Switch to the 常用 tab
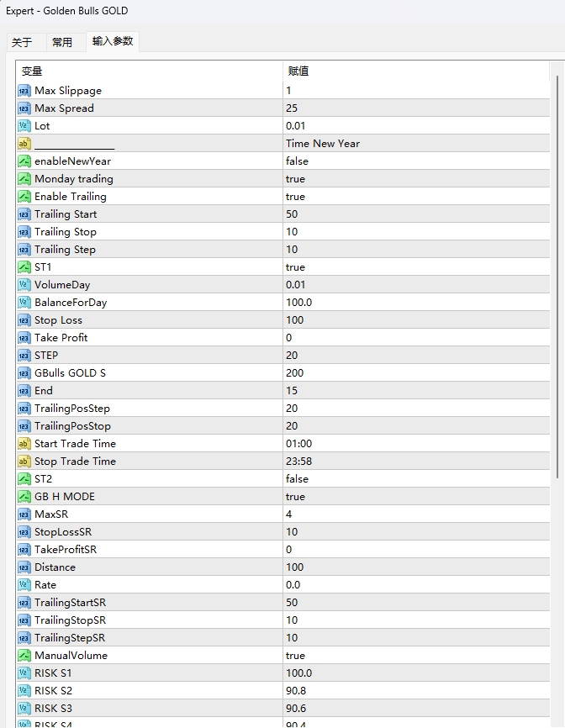Viewport: 565px width, 728px height. pyautogui.click(x=62, y=42)
